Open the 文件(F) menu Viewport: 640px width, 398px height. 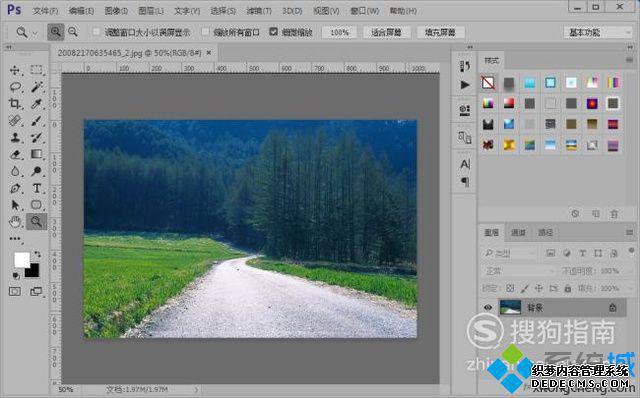45,11
